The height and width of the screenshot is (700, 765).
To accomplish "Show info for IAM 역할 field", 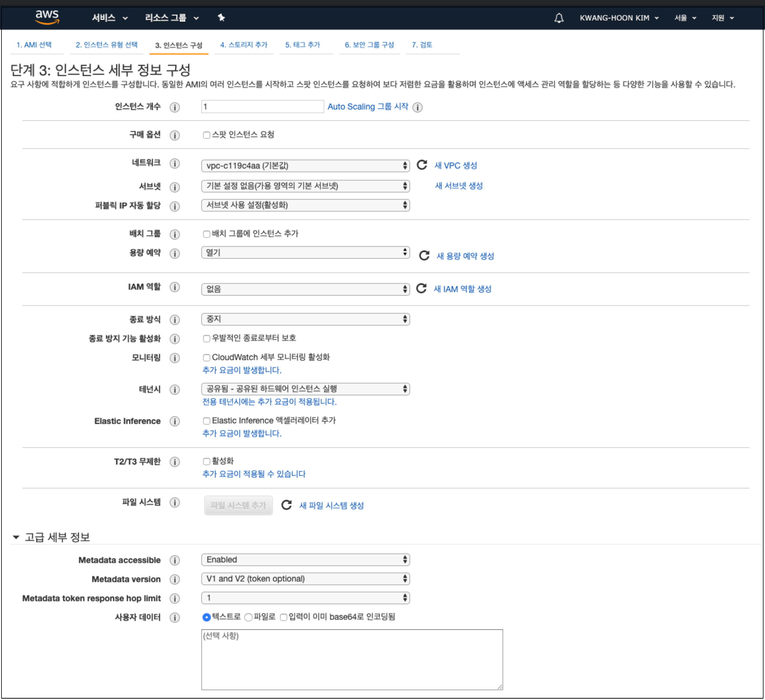I will tap(174, 287).
